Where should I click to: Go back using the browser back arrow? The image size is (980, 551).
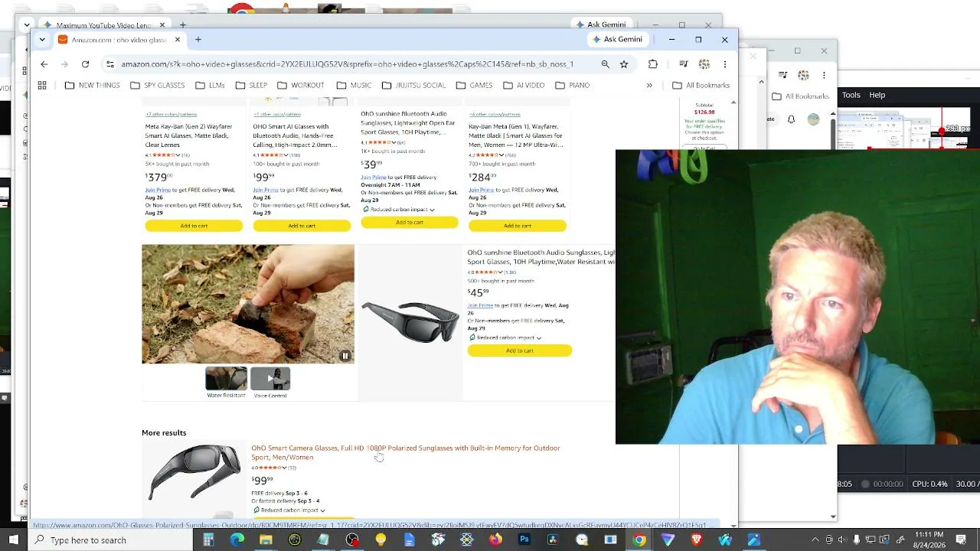coord(44,64)
